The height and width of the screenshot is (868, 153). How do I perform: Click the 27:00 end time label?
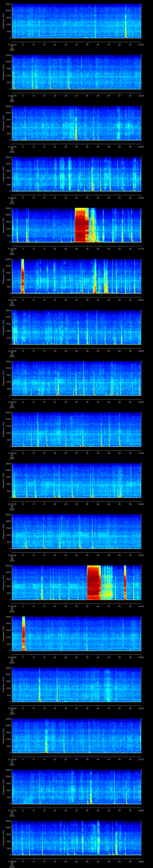coord(141,249)
